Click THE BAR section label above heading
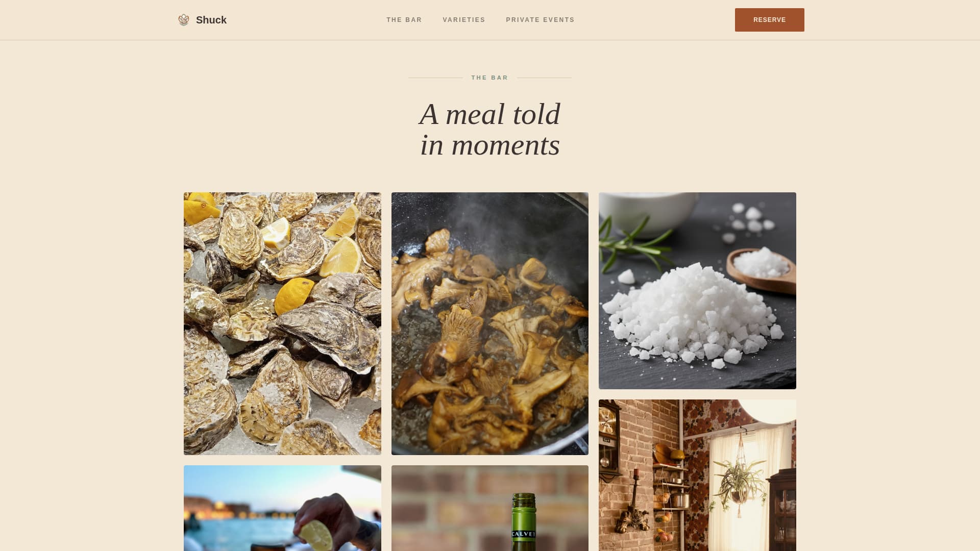Image resolution: width=980 pixels, height=551 pixels. click(490, 78)
